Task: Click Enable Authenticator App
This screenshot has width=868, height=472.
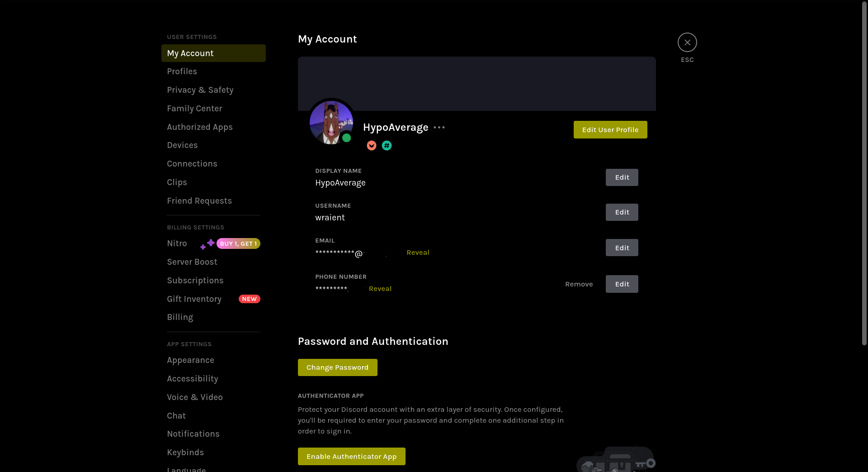Action: (351, 457)
